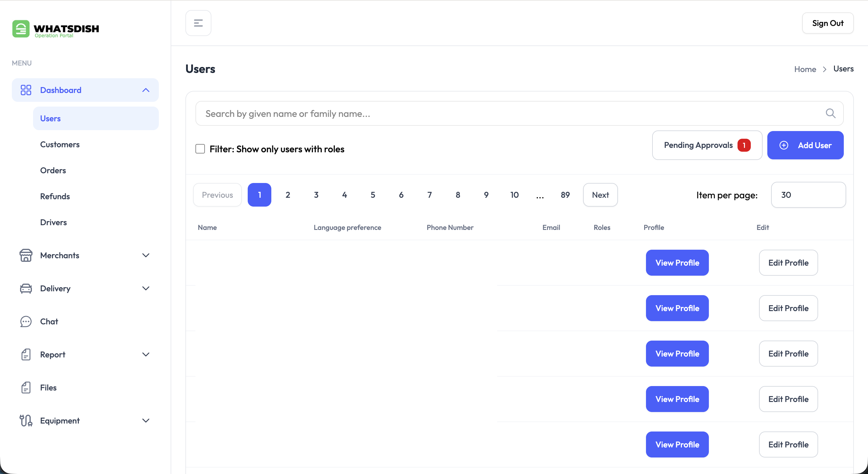The image size is (868, 474).
Task: Collapse the Dashboard section
Action: [146, 90]
